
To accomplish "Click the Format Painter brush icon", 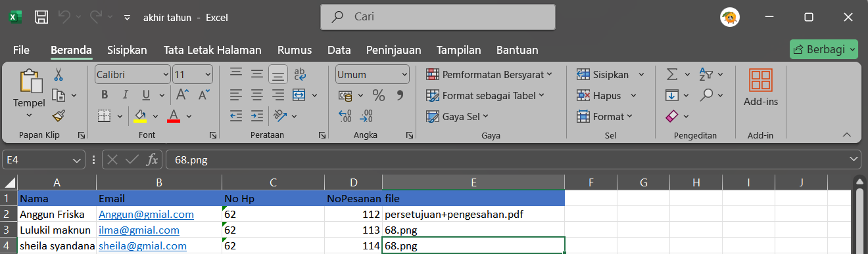I will [x=59, y=116].
